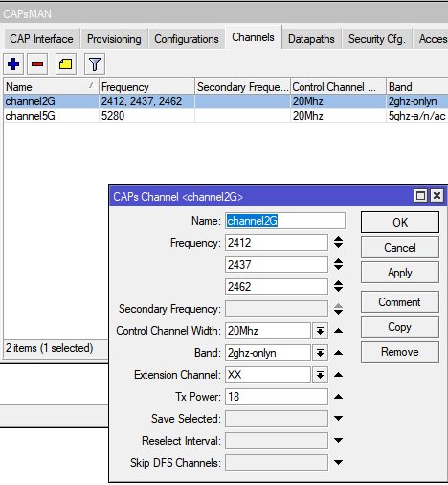This screenshot has height=485, width=448.
Task: Click the Secondary Freque... column header
Action: [x=242, y=87]
